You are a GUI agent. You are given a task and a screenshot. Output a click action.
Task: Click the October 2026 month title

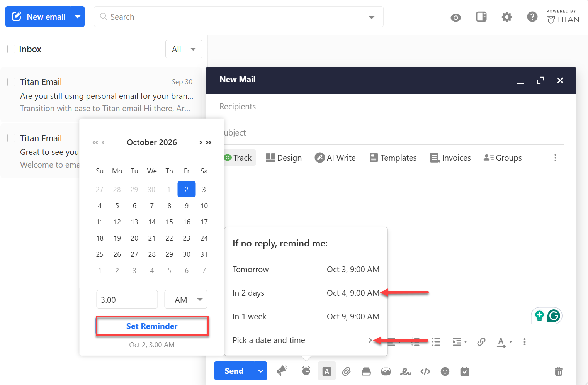point(152,142)
